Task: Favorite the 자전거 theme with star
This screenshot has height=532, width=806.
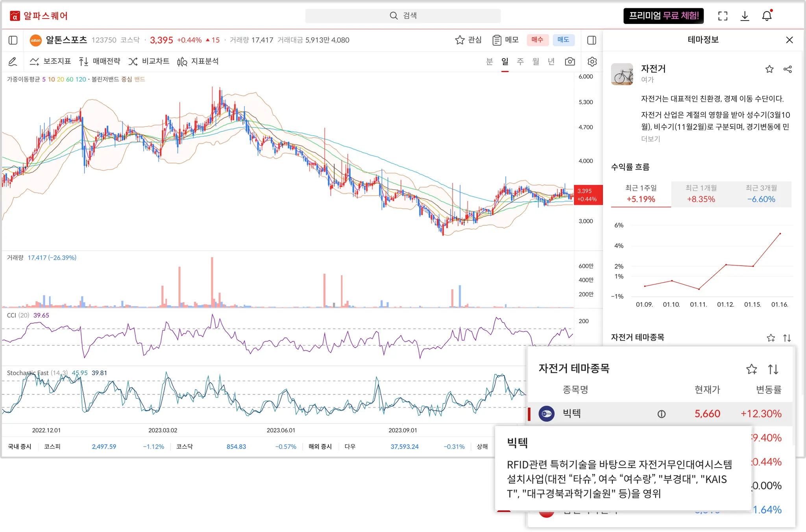Action: [769, 70]
